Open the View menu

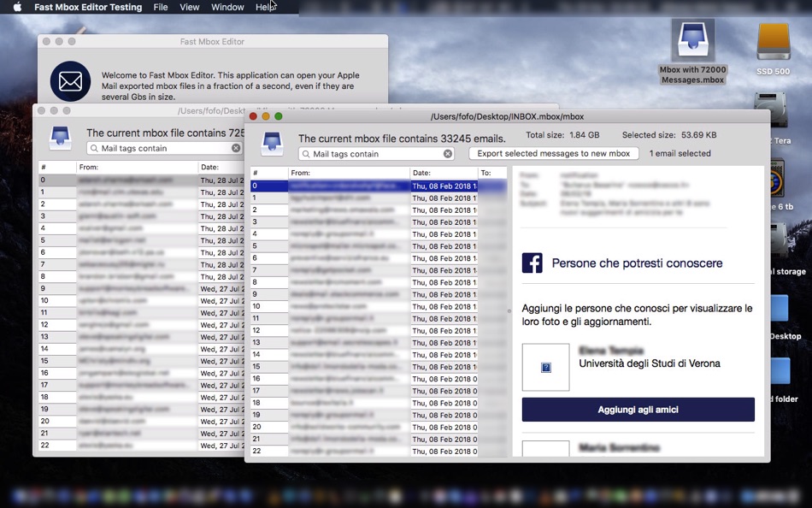[190, 7]
